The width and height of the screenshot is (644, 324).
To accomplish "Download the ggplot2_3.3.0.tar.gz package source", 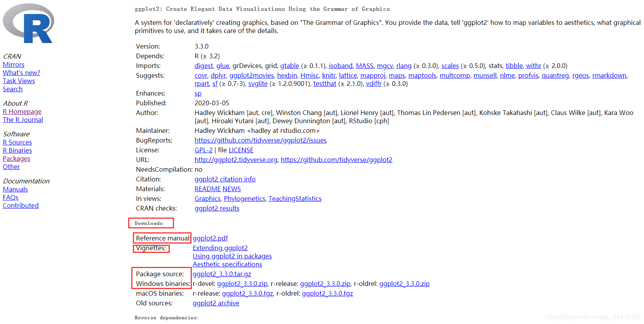I will [x=222, y=274].
